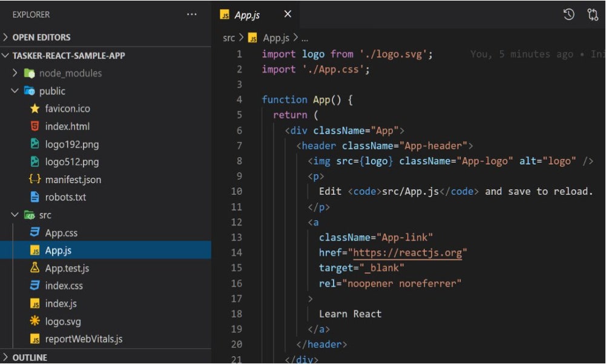Select manifest.json in the public folder
Viewport: 606px width, 364px height.
(73, 180)
